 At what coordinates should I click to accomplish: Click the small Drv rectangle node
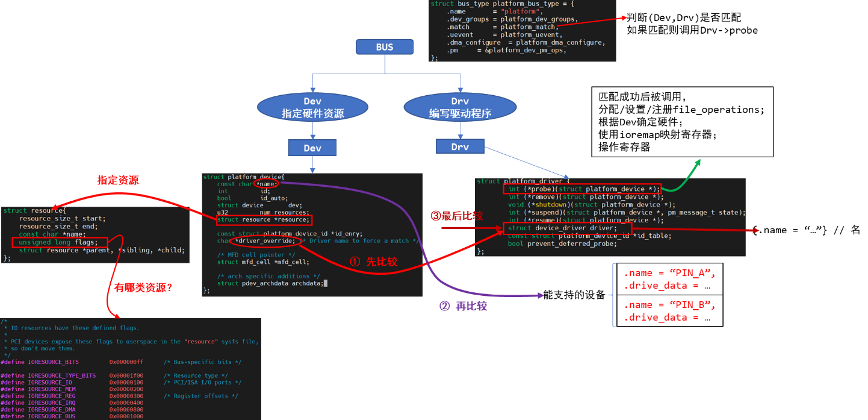[x=460, y=147]
